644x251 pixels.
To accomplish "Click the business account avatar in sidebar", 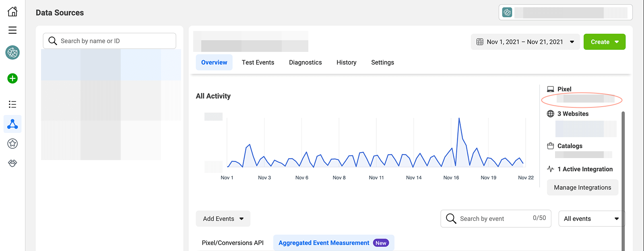I will point(12,52).
